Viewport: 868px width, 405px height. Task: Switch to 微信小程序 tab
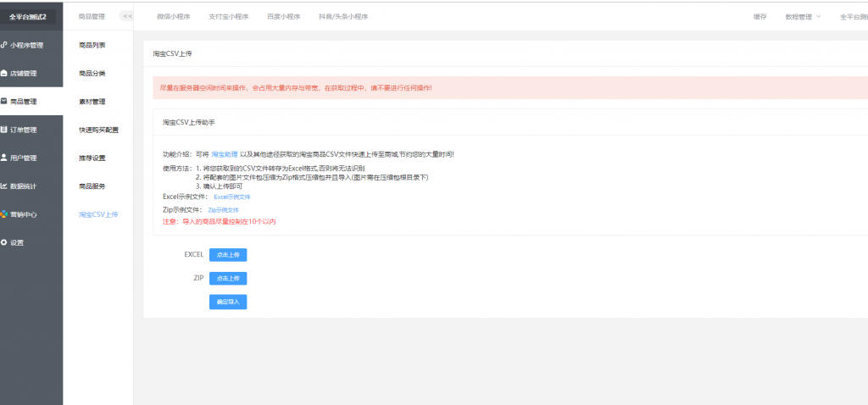tap(173, 17)
